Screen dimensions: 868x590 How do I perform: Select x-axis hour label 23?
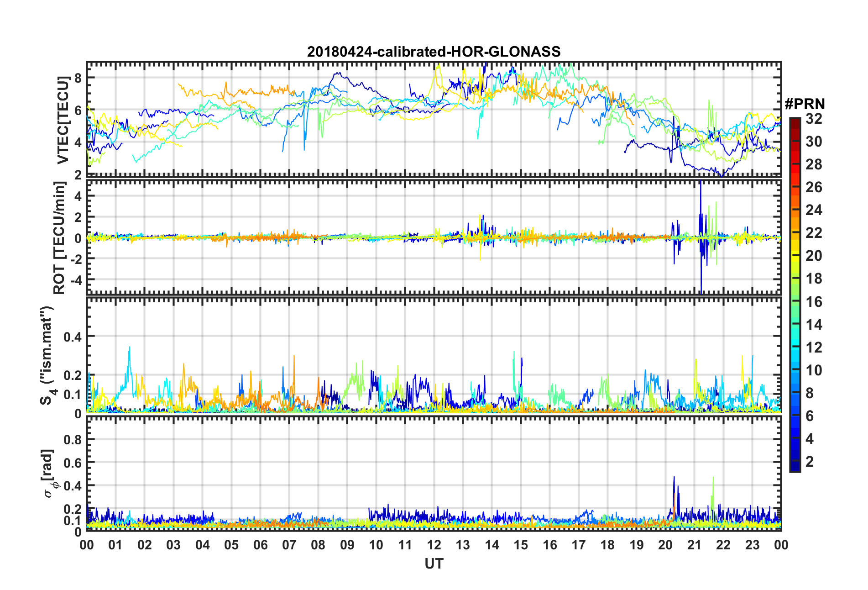(753, 545)
